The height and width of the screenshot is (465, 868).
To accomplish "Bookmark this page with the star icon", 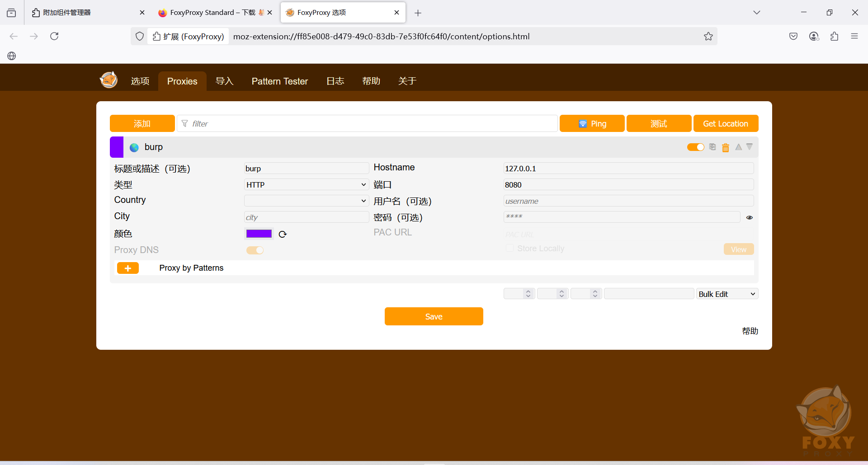I will click(x=708, y=36).
